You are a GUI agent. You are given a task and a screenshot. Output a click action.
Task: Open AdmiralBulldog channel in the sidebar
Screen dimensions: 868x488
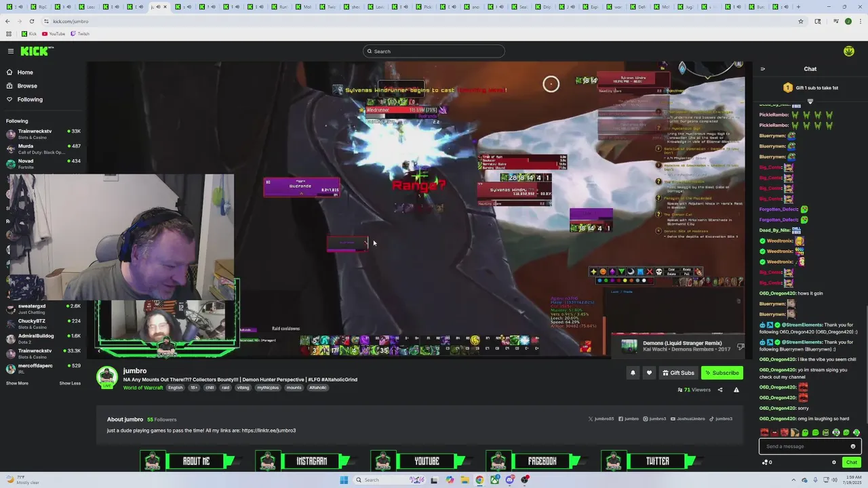pyautogui.click(x=43, y=338)
